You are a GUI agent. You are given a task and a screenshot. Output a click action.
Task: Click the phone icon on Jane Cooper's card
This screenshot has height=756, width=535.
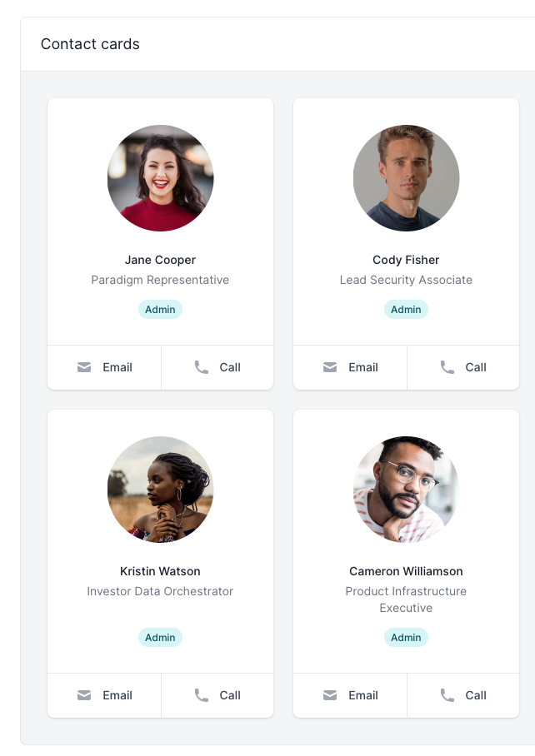(200, 367)
